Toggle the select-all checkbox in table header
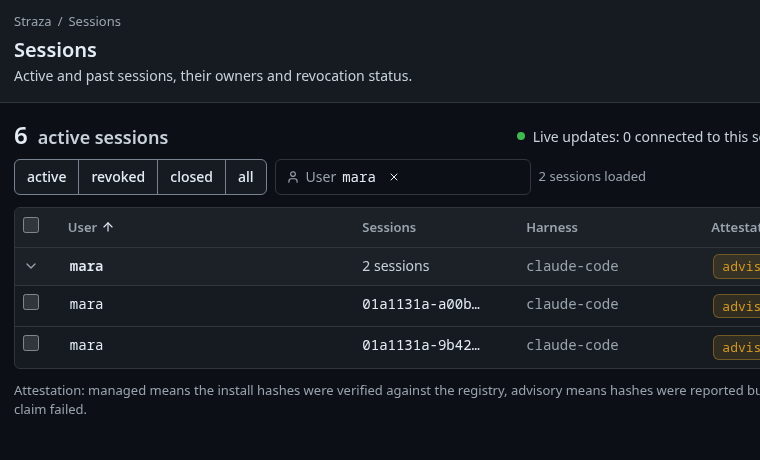760x460 pixels. click(31, 225)
